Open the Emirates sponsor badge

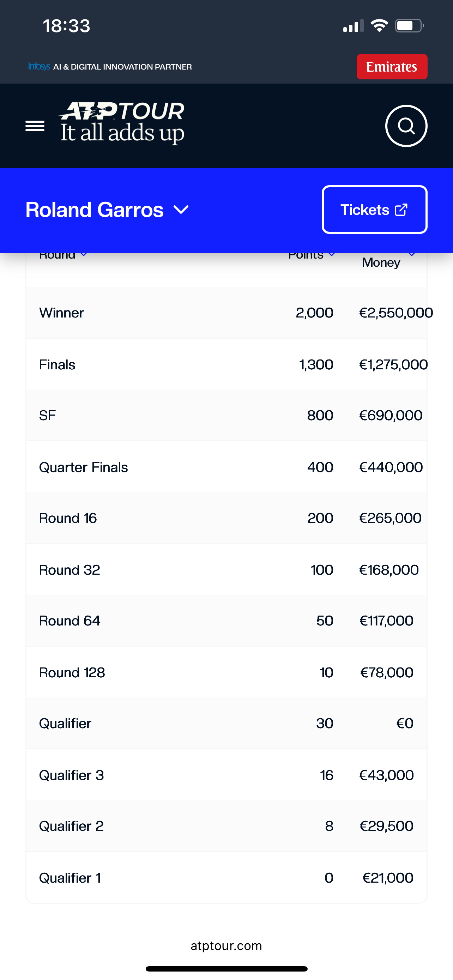click(392, 67)
